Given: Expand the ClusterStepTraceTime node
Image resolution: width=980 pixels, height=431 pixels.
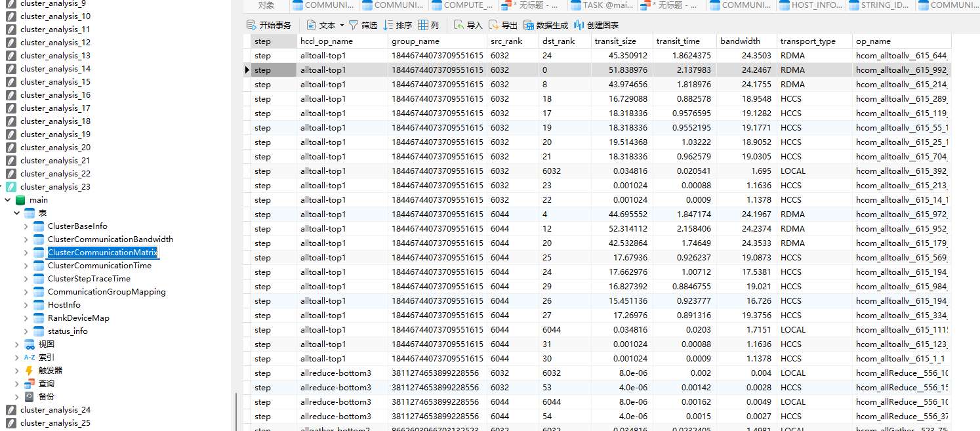Looking at the screenshot, I should pyautogui.click(x=26, y=279).
